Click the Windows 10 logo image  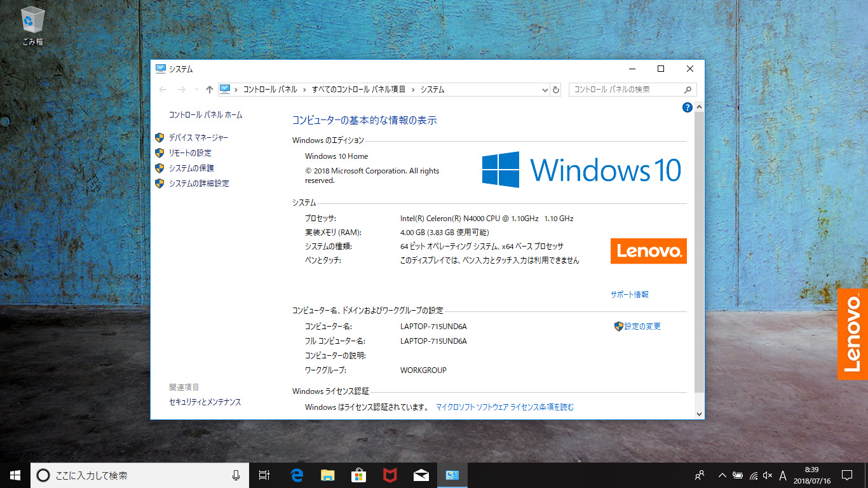pos(581,170)
